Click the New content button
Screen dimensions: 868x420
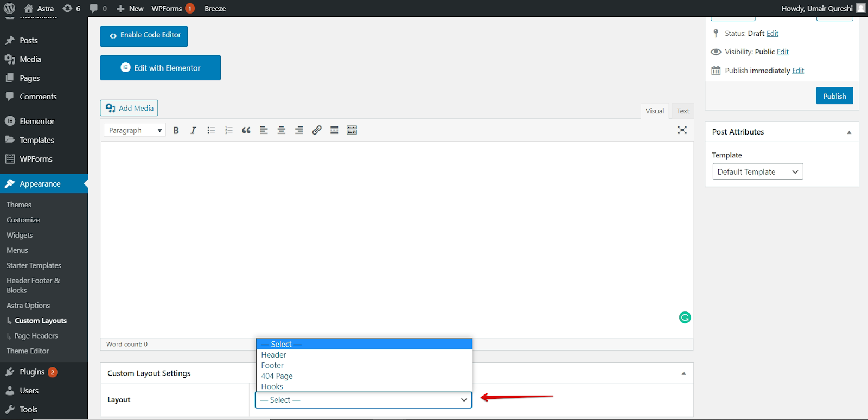[130, 8]
